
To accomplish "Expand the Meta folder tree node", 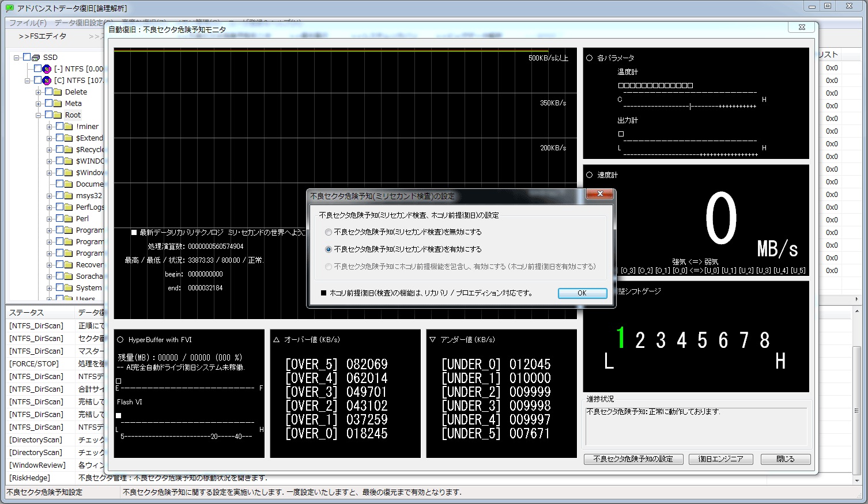I will [39, 104].
